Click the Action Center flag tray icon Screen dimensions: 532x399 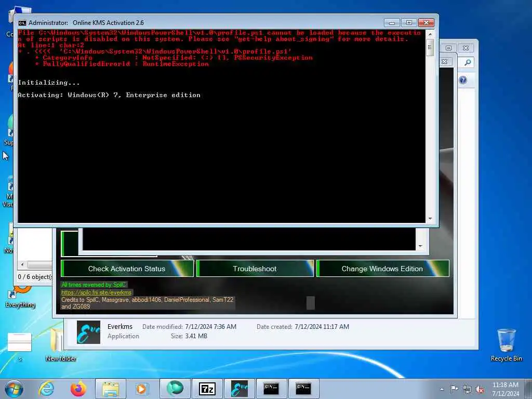[454, 389]
